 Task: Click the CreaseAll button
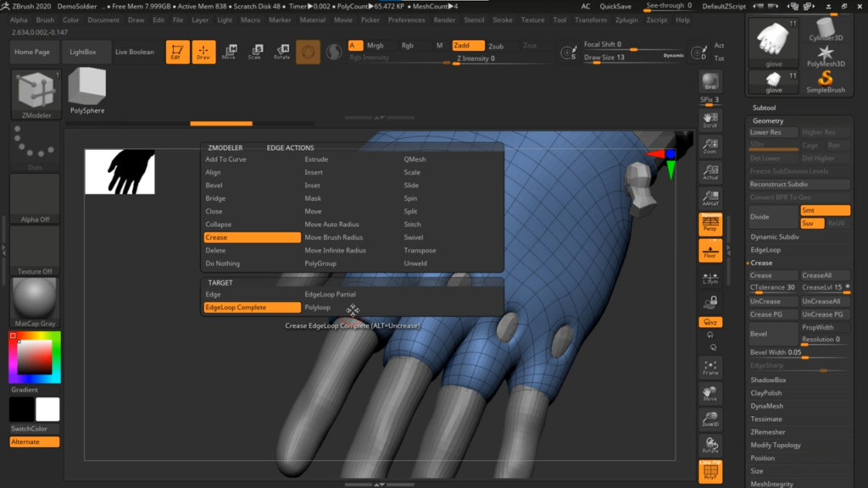825,275
